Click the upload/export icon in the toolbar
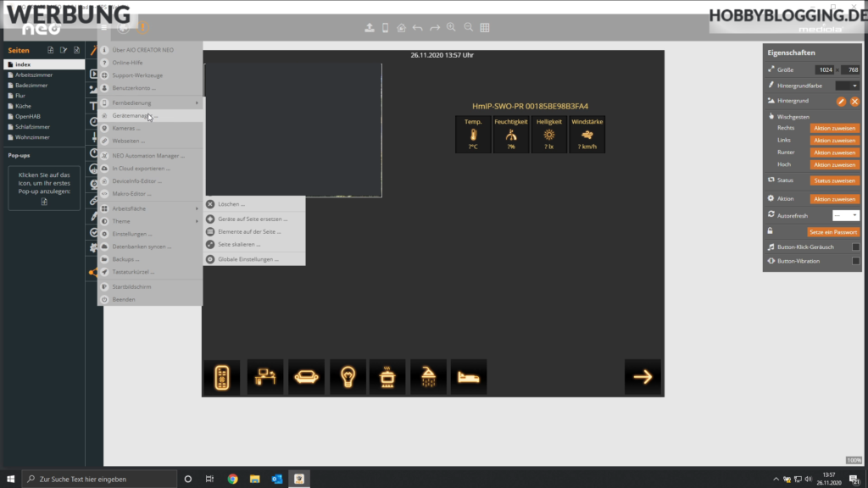868x488 pixels. pos(370,27)
